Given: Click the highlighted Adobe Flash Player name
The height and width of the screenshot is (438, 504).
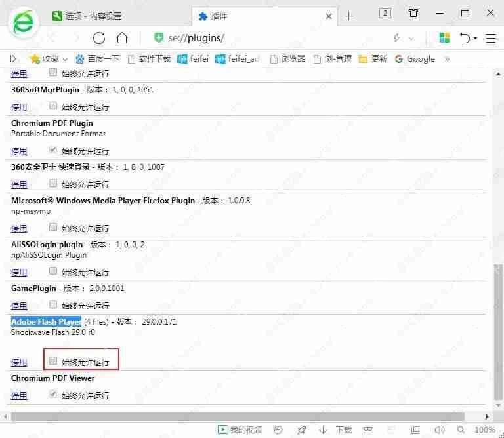Looking at the screenshot, I should pyautogui.click(x=46, y=321).
